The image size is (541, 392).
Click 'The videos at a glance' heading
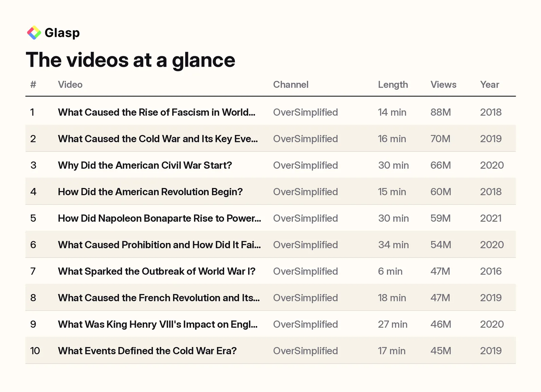131,60
